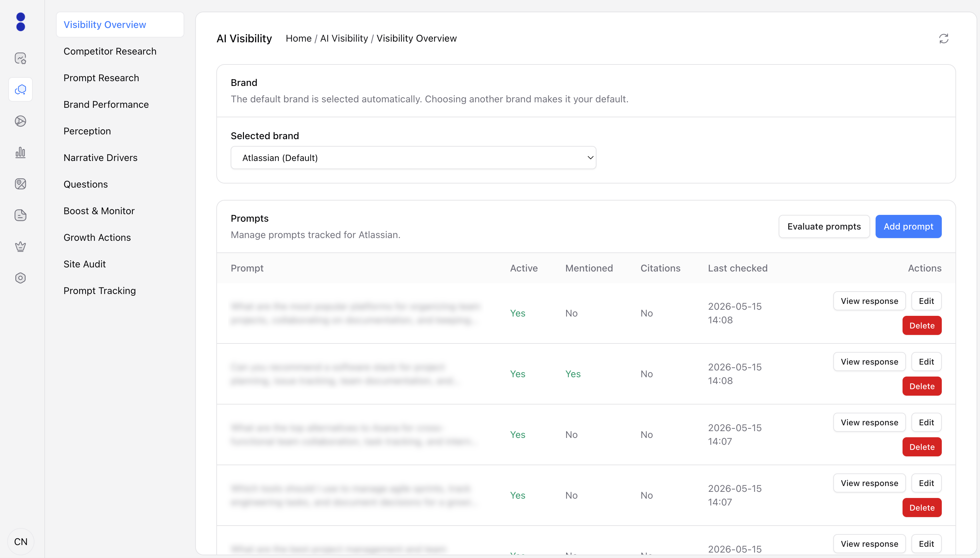The image size is (980, 558).
Task: Click the 'Selected brand' label
Action: pos(264,136)
